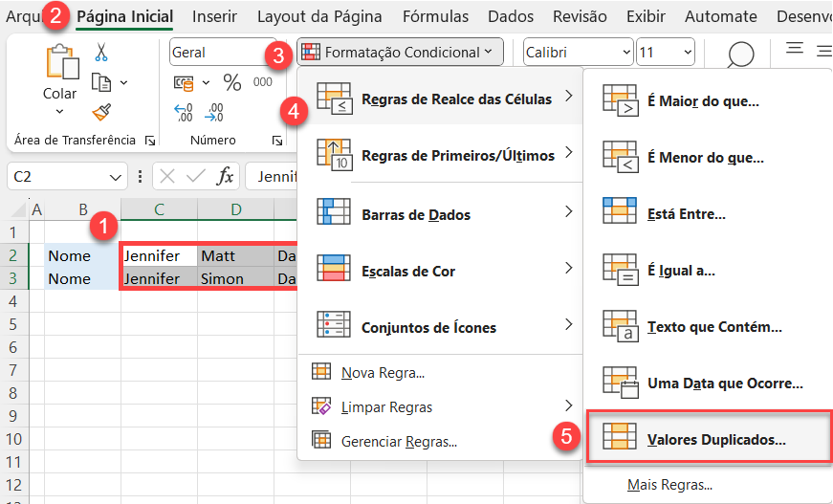Viewport: 833px width, 504px height.
Task: Click the select-all corner triangle
Action: (16, 209)
